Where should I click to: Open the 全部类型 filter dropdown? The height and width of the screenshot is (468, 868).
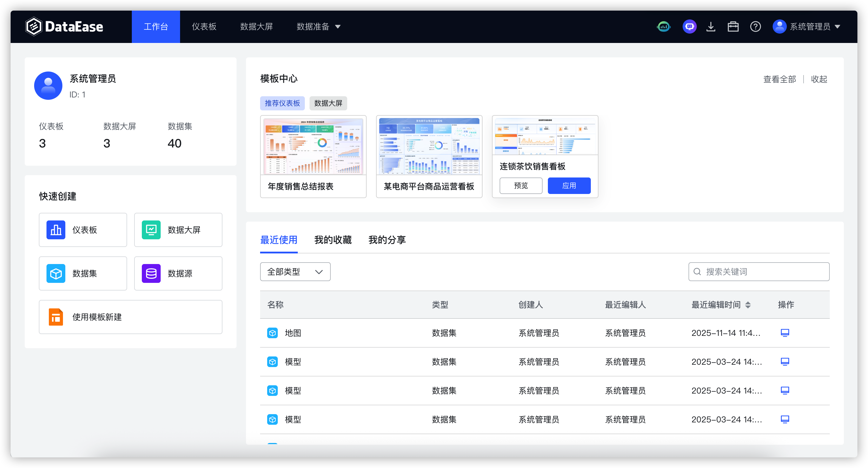(295, 272)
